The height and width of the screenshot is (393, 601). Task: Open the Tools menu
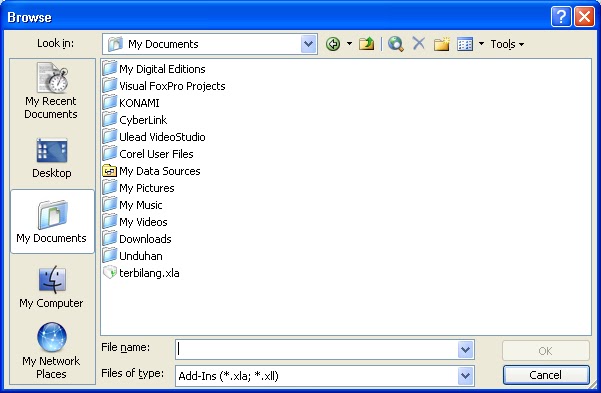point(507,44)
